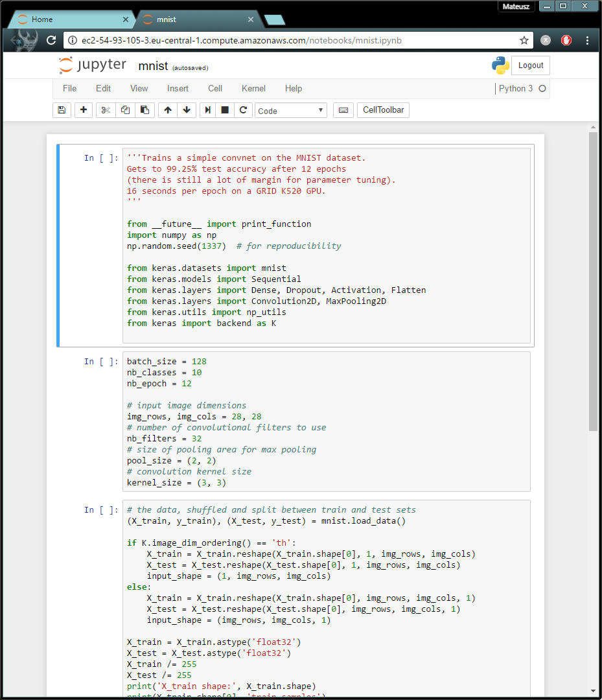Run the current cell with the run icon
The width and height of the screenshot is (602, 700).
(x=208, y=110)
